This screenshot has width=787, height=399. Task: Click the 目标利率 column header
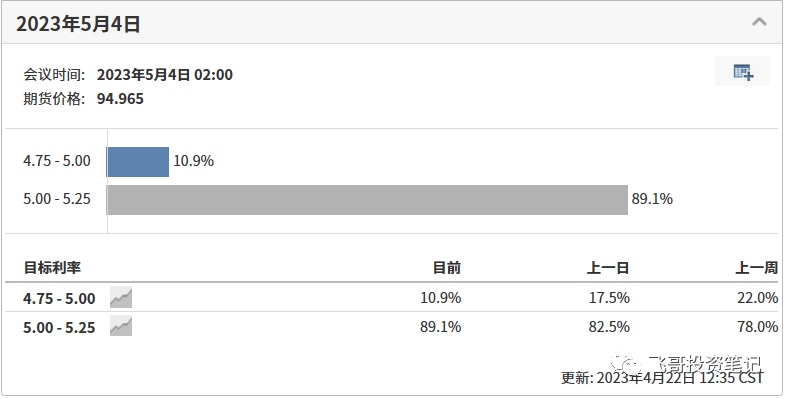point(52,268)
